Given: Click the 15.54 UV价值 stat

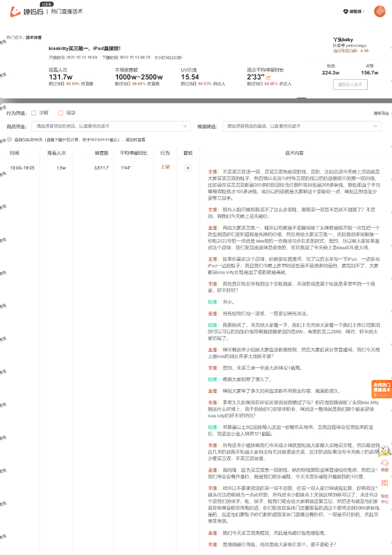Looking at the screenshot, I should pos(190,77).
